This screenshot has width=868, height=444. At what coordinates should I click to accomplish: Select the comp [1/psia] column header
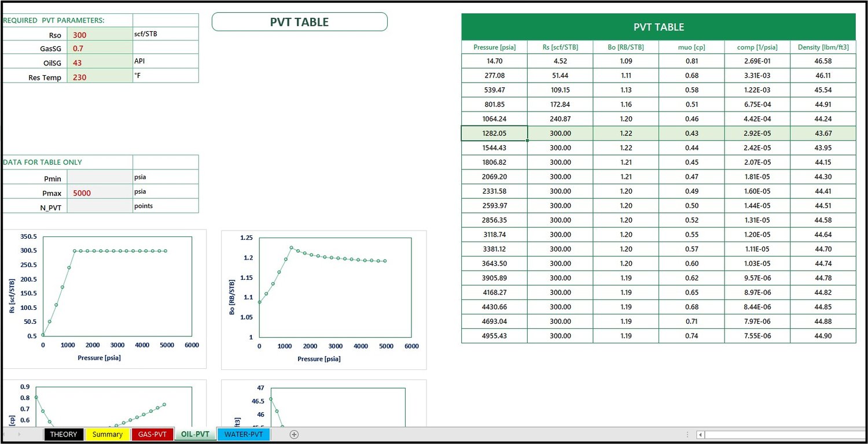757,47
